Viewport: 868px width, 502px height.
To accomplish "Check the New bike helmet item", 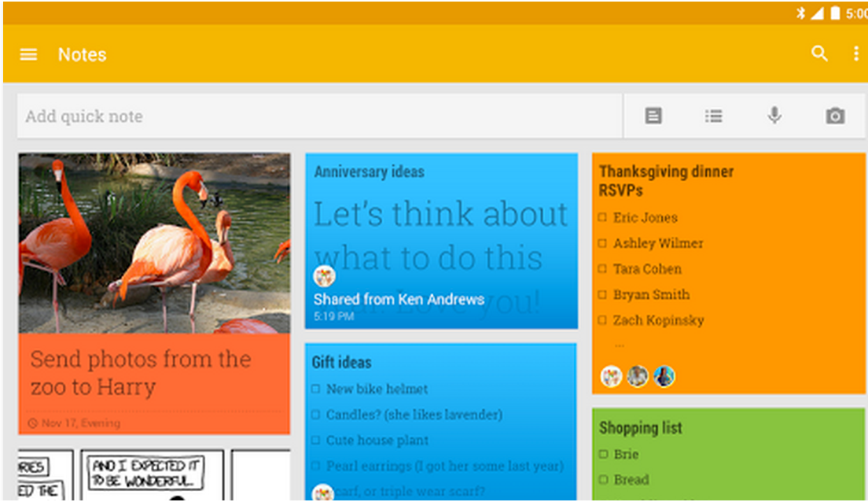I will [315, 389].
